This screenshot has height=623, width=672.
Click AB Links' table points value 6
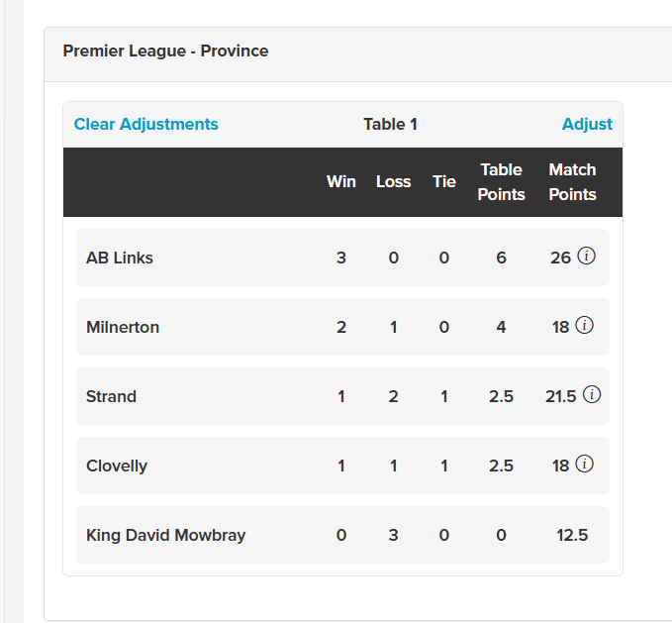(x=501, y=258)
